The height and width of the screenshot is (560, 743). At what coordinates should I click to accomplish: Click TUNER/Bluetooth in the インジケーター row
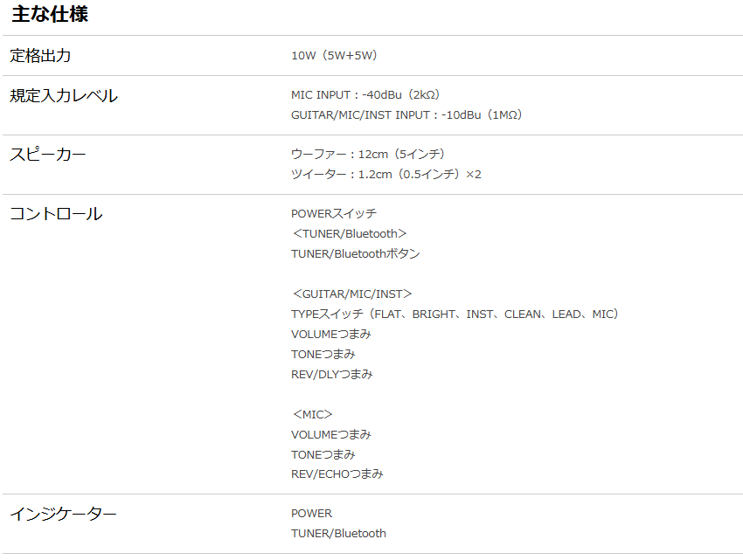point(338,533)
